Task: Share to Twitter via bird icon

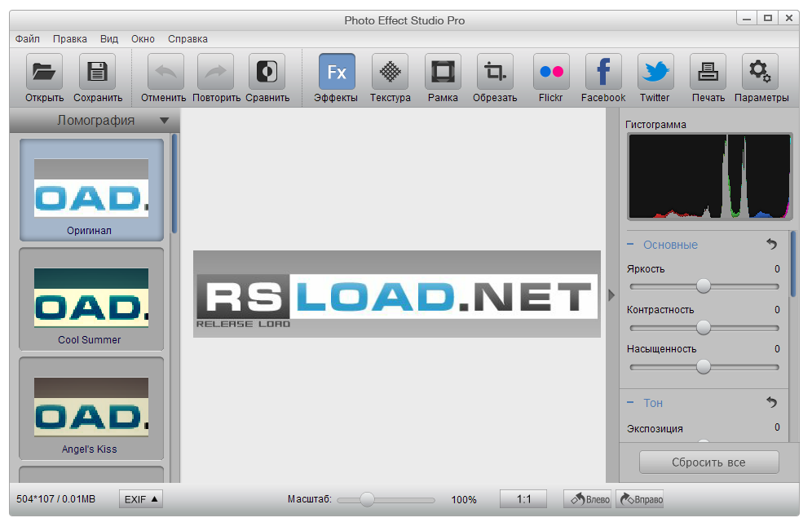Action: click(655, 72)
